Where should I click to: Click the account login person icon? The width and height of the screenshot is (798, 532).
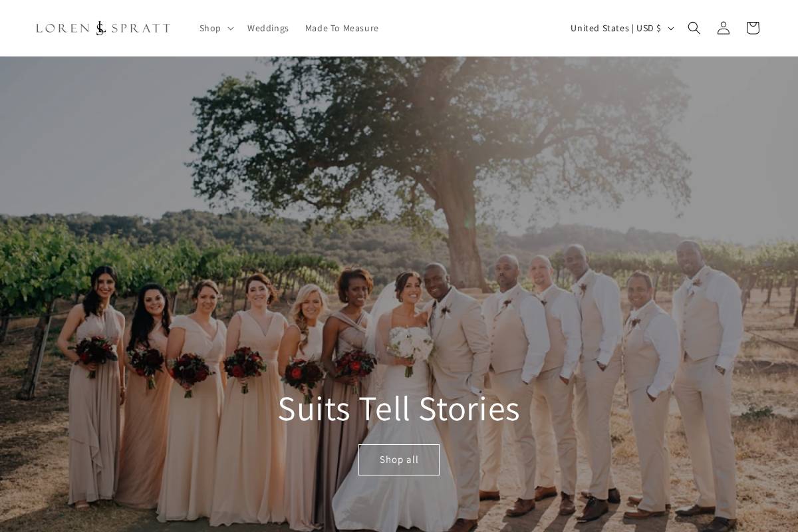point(724,28)
